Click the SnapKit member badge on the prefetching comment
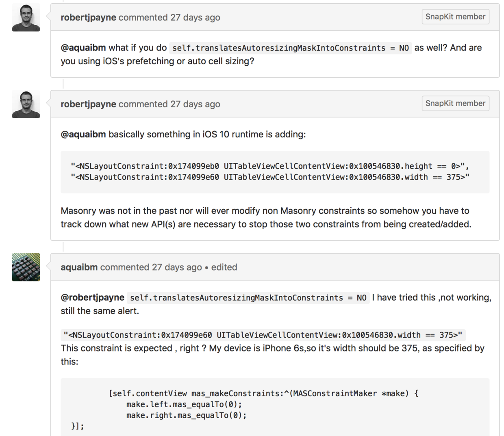The image size is (504, 436). pyautogui.click(x=455, y=17)
